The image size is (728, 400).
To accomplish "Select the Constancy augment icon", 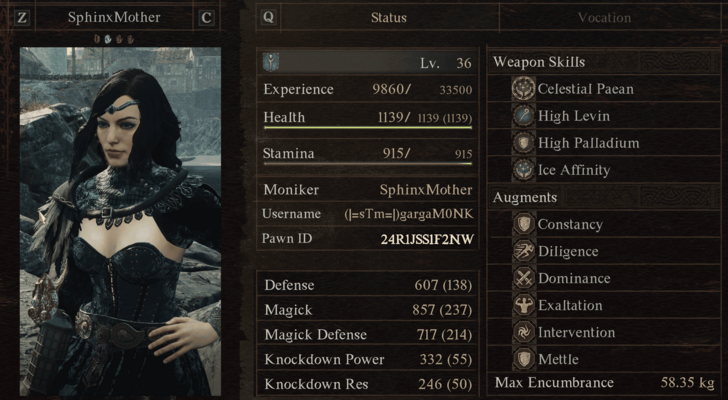I will [x=524, y=224].
